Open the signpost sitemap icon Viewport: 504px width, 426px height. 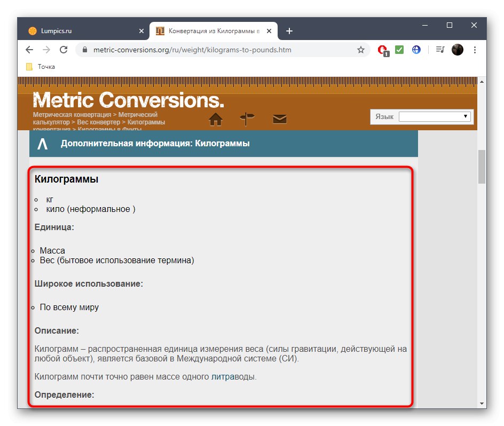pos(247,119)
